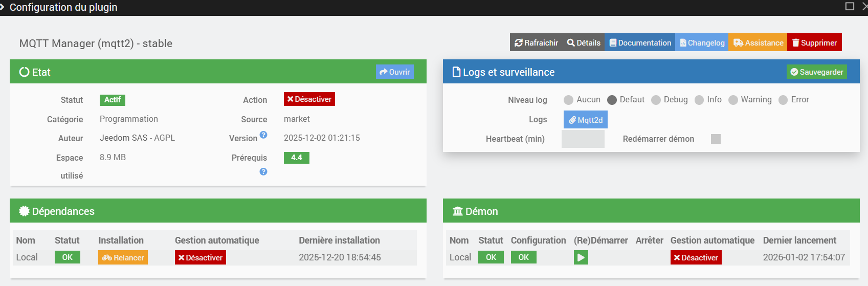
Task: Click the Version help question icon
Action: (x=263, y=135)
